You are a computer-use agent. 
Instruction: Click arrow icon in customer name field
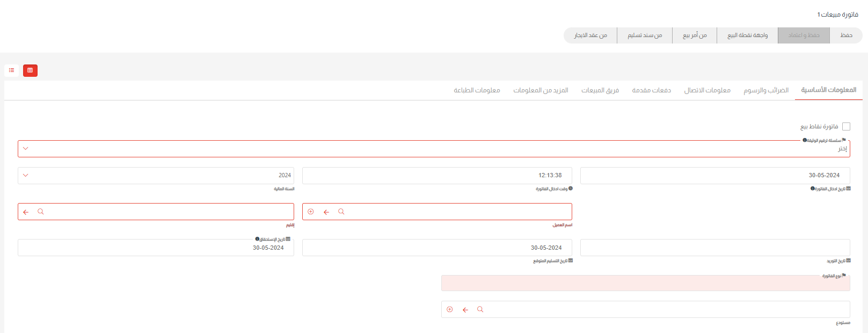click(326, 212)
